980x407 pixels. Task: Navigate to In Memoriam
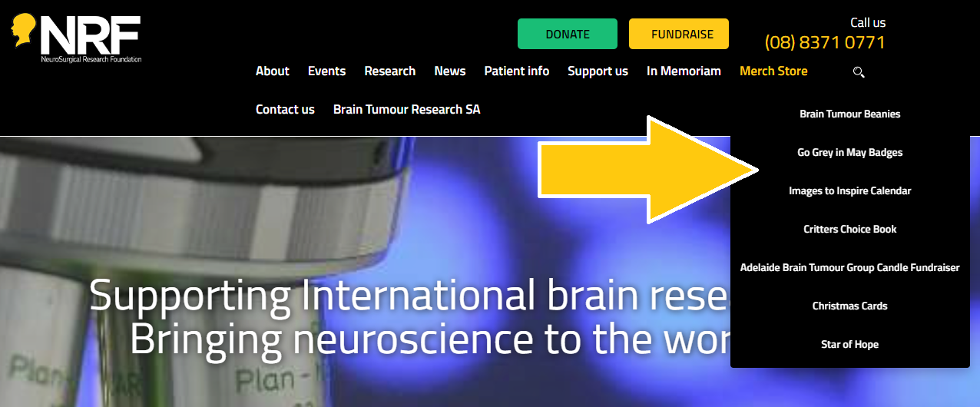tap(684, 71)
